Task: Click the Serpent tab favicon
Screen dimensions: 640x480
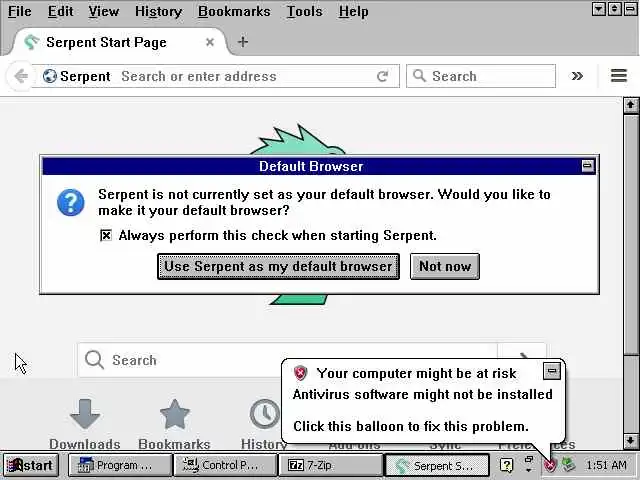Action: coord(31,42)
